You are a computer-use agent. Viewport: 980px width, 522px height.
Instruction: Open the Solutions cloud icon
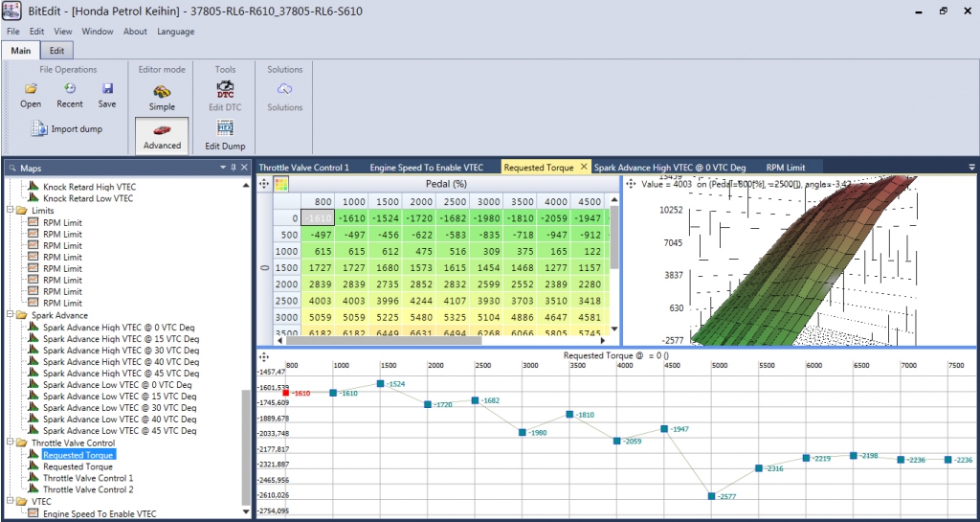[285, 88]
